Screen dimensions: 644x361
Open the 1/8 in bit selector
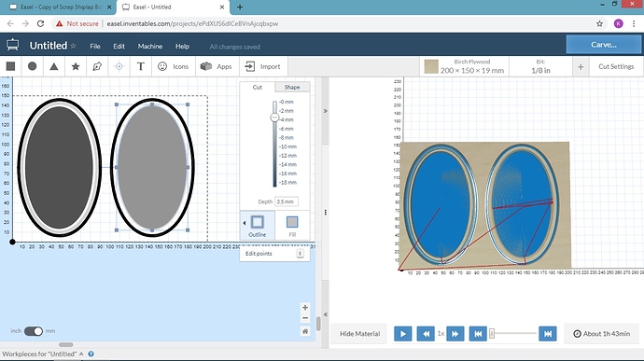(x=540, y=66)
